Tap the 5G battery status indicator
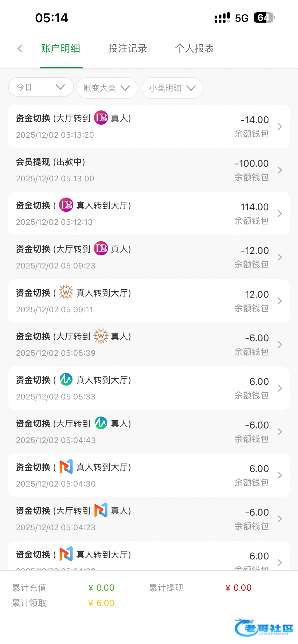The width and height of the screenshot is (298, 644). pos(264,18)
